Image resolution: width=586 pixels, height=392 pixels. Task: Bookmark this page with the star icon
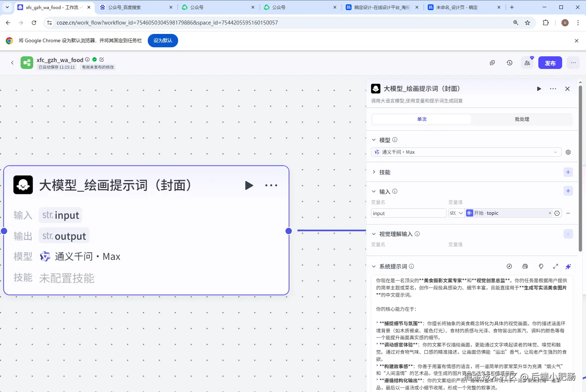point(527,23)
